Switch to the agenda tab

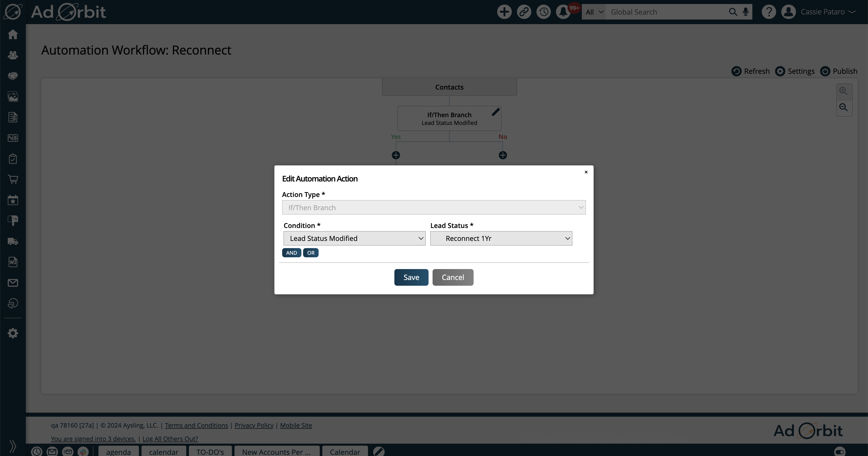click(118, 452)
